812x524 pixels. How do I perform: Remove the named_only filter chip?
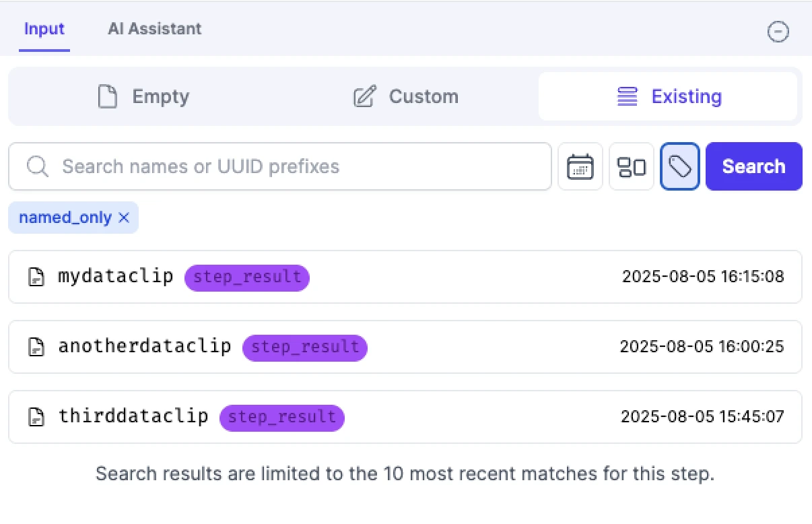[124, 218]
